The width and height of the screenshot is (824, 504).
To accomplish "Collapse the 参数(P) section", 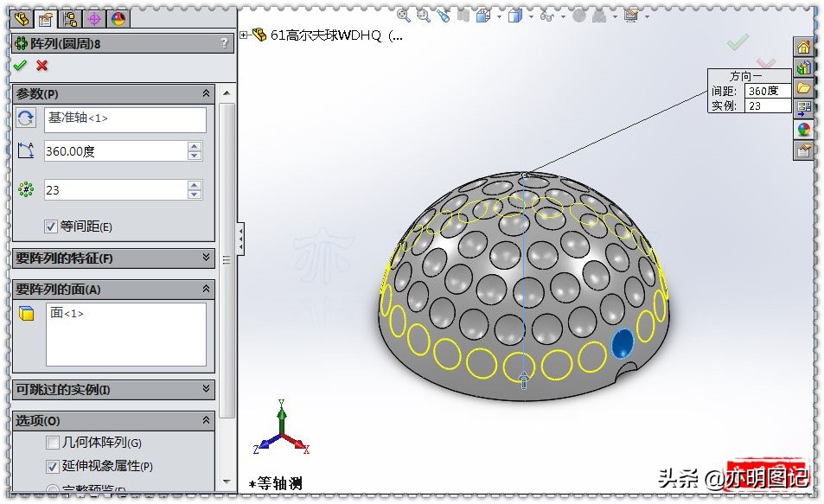I will (206, 93).
